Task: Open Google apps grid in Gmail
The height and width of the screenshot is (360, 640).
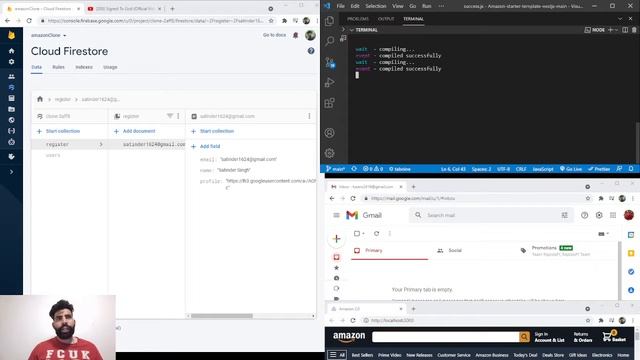Action: [613, 215]
